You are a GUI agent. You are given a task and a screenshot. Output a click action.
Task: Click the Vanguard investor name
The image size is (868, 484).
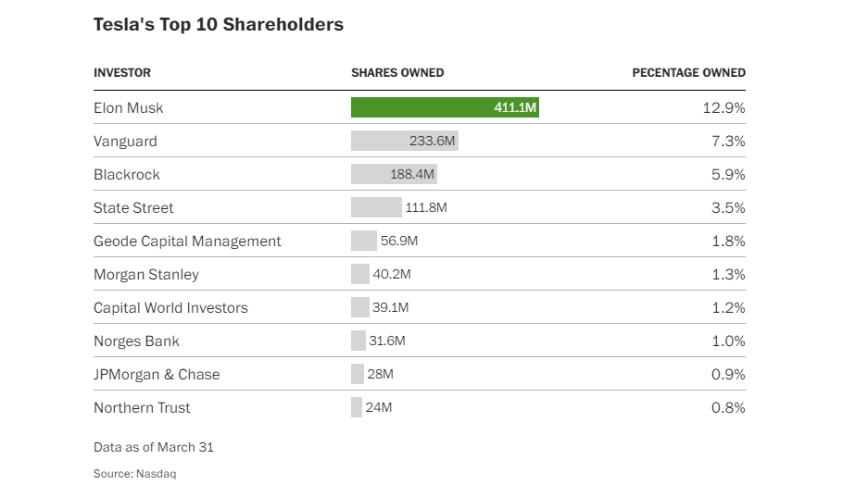click(x=125, y=141)
